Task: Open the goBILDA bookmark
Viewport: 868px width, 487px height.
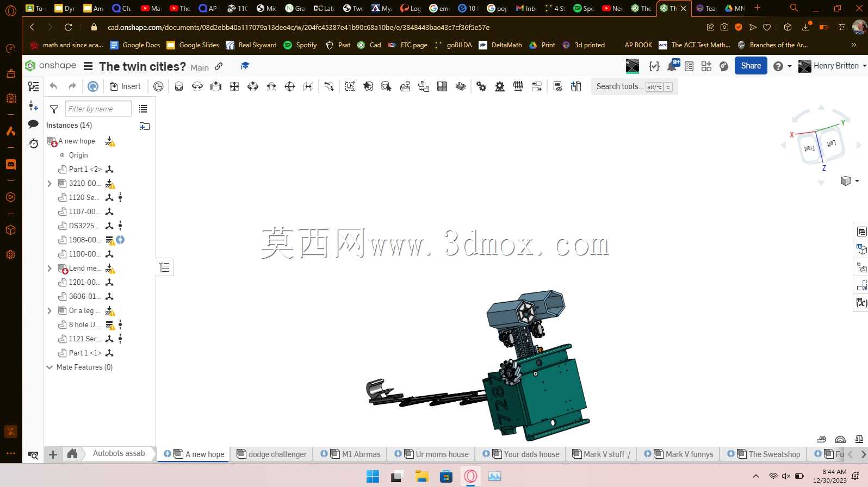Action: click(453, 45)
